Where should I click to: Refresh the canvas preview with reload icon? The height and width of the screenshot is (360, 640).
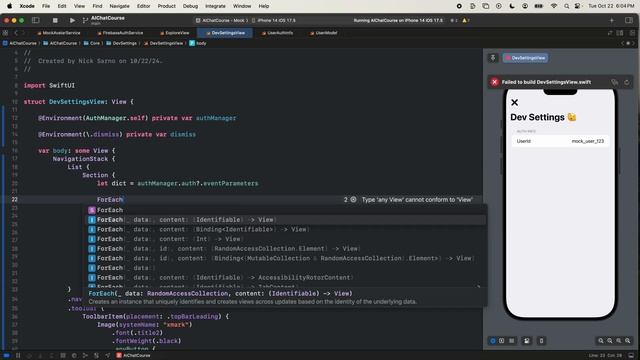(627, 82)
